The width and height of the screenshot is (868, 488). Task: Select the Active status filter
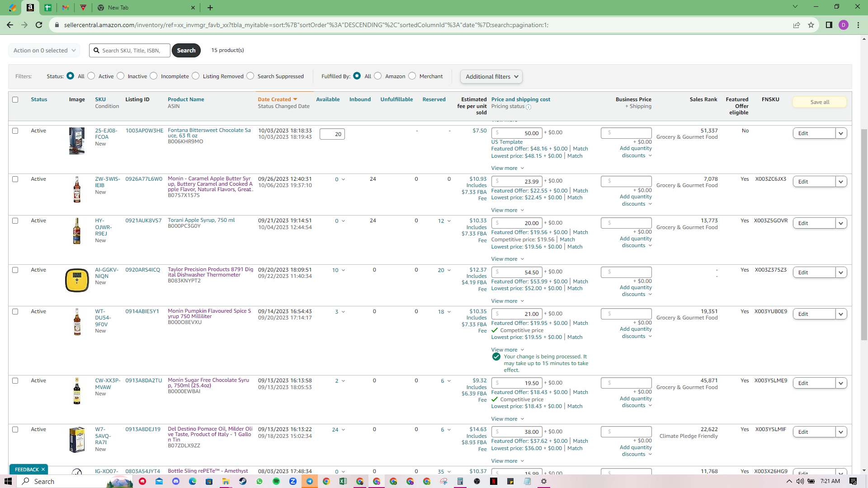(91, 76)
